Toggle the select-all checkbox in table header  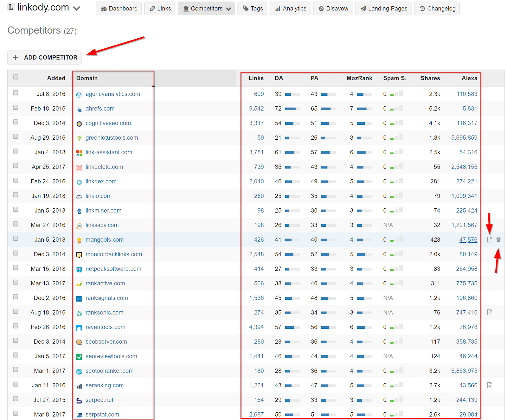click(16, 77)
